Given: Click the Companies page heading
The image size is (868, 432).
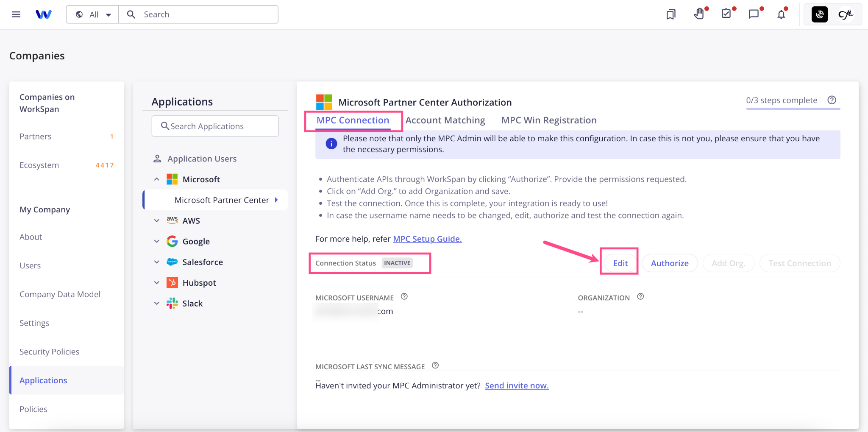Looking at the screenshot, I should 37,56.
